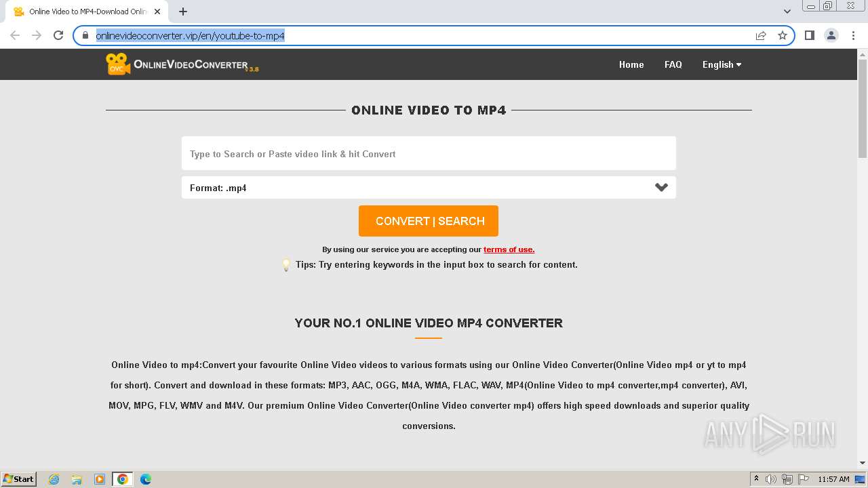Open browser side panel
The height and width of the screenshot is (488, 868).
click(x=809, y=35)
